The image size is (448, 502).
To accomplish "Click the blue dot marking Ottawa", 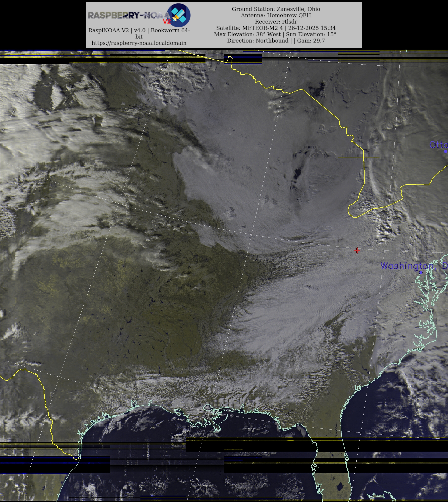I will coord(446,151).
